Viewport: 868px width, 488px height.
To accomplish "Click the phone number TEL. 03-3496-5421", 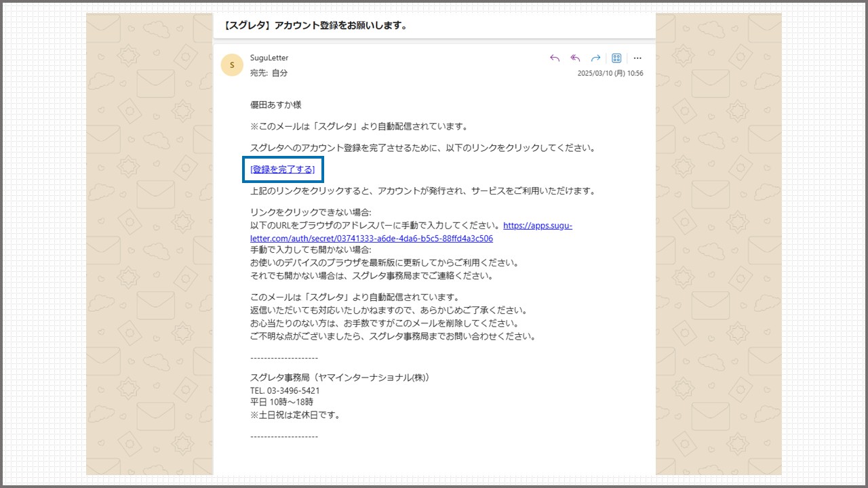I will point(285,390).
